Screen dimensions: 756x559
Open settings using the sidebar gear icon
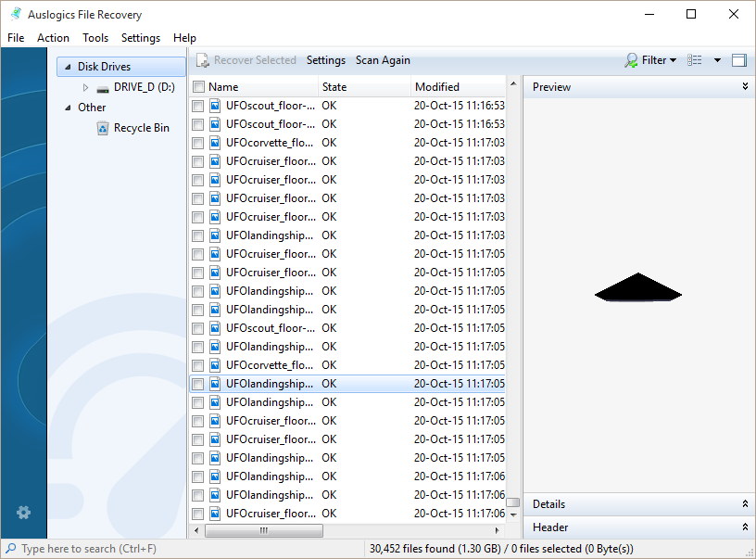tap(23, 512)
